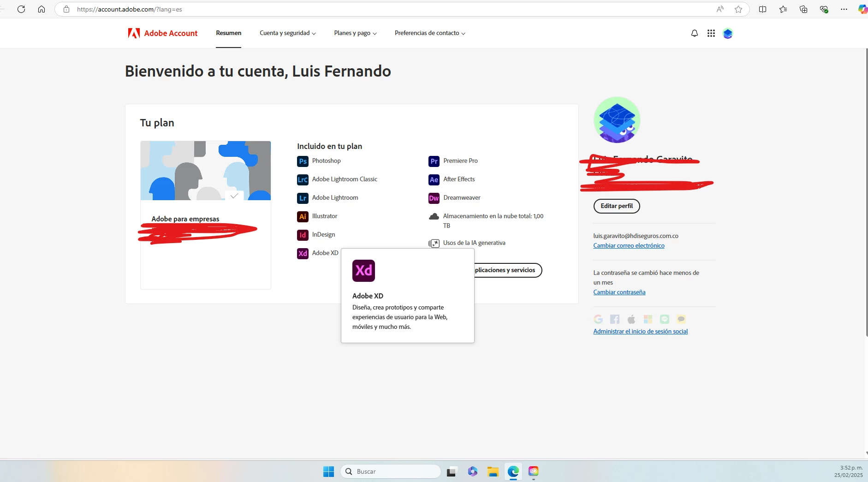
Task: Click the Microsoft social sign-in icon
Action: pyautogui.click(x=648, y=319)
